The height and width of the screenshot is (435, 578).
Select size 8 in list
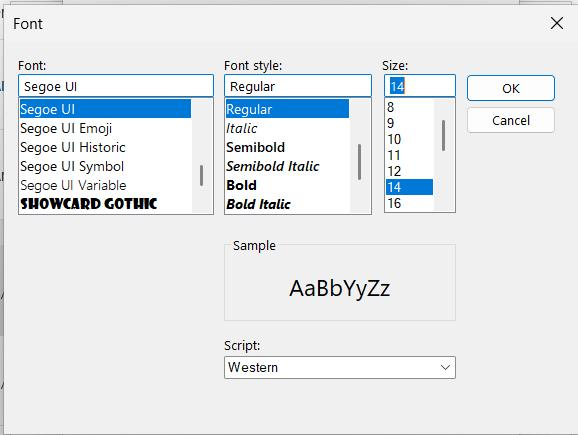pos(409,107)
